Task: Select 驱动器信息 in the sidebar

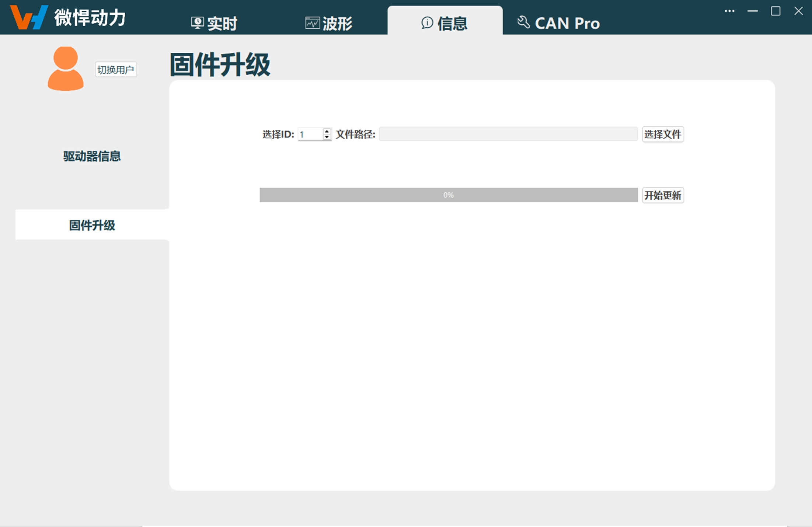Action: click(x=92, y=156)
